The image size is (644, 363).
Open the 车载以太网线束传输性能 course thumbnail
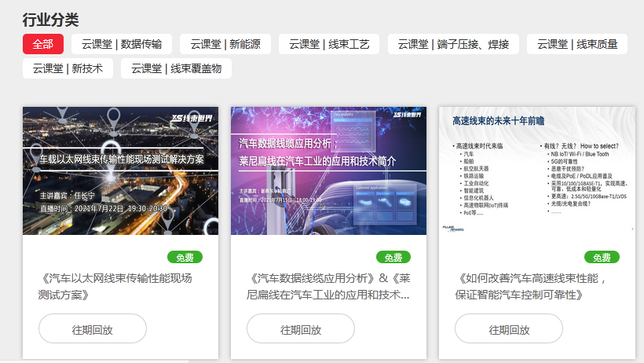pyautogui.click(x=120, y=170)
